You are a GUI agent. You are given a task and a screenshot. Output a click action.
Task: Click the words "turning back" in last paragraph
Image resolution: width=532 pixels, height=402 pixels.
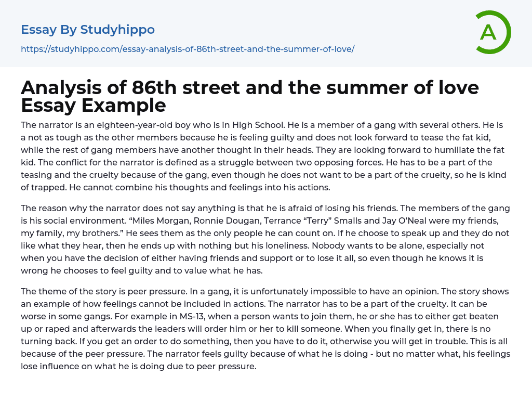tap(45, 341)
